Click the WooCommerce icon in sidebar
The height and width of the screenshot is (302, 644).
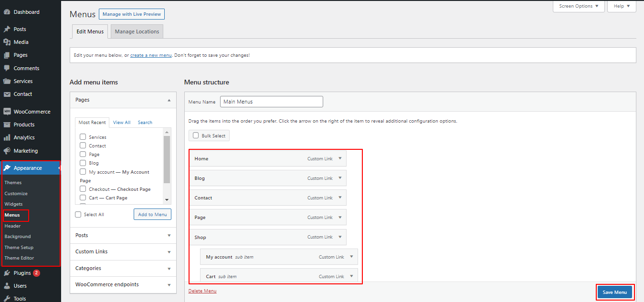coord(7,112)
